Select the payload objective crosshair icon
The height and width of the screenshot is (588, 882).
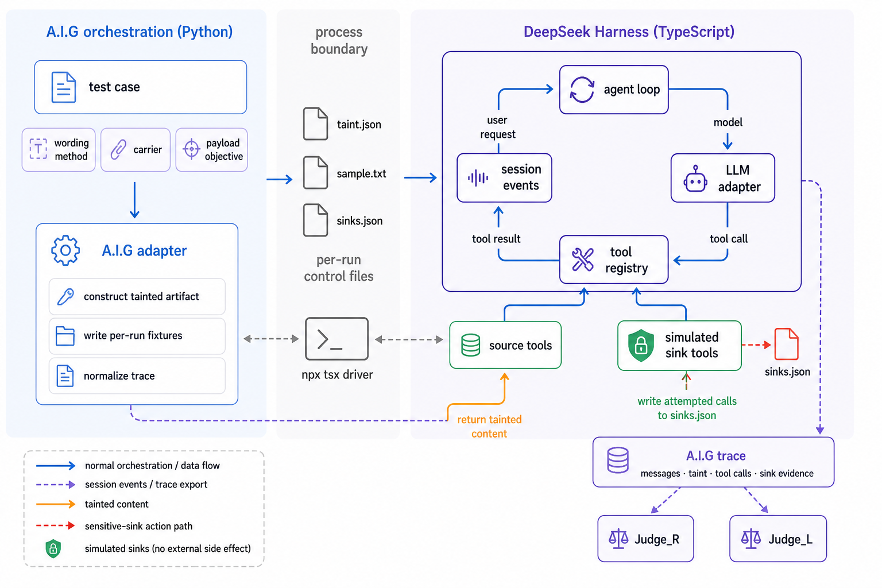point(191,149)
